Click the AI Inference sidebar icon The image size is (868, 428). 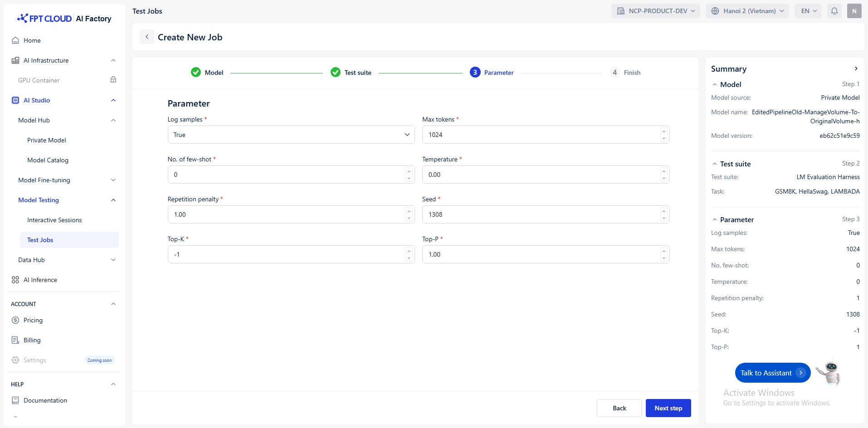[15, 280]
